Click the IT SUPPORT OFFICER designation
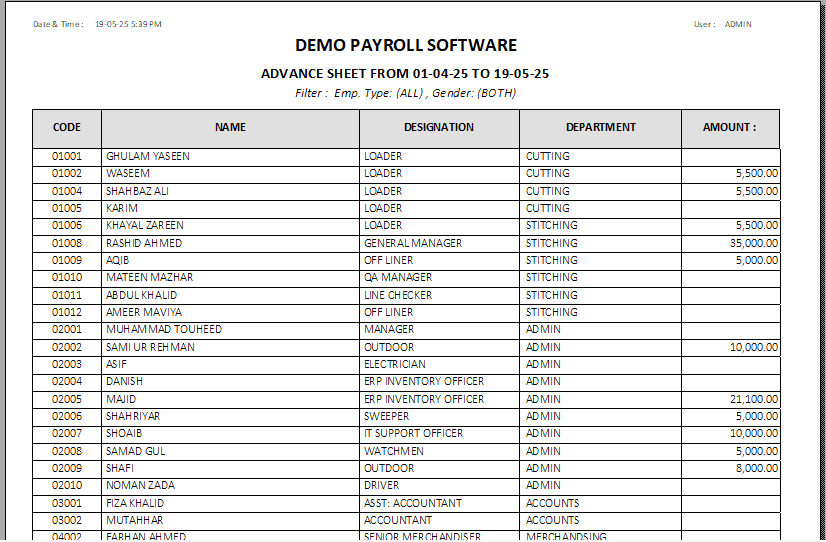Viewport: 826px width, 542px height. 414,433
